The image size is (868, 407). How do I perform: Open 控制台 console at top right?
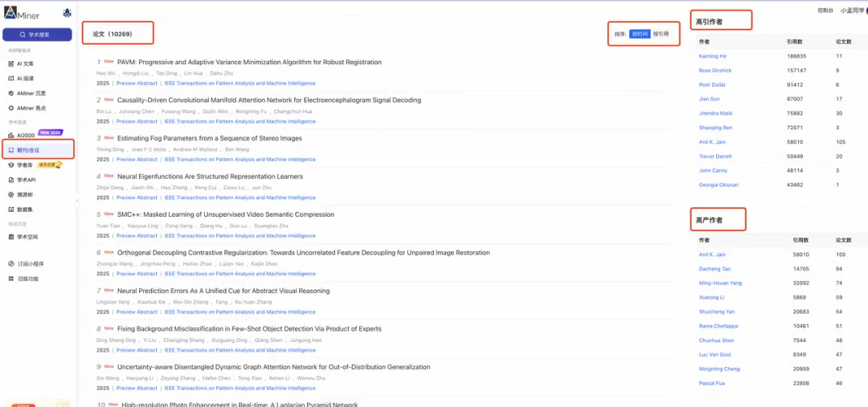pyautogui.click(x=825, y=10)
